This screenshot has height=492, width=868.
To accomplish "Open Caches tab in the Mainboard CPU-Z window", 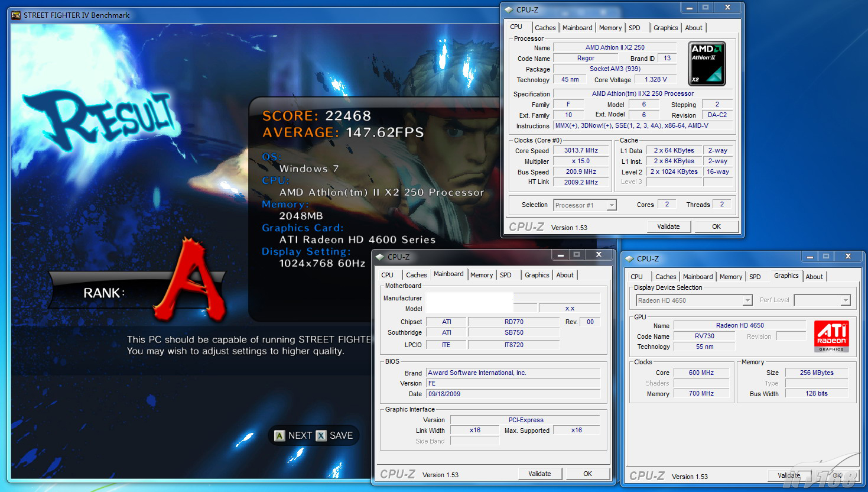I will pyautogui.click(x=416, y=275).
